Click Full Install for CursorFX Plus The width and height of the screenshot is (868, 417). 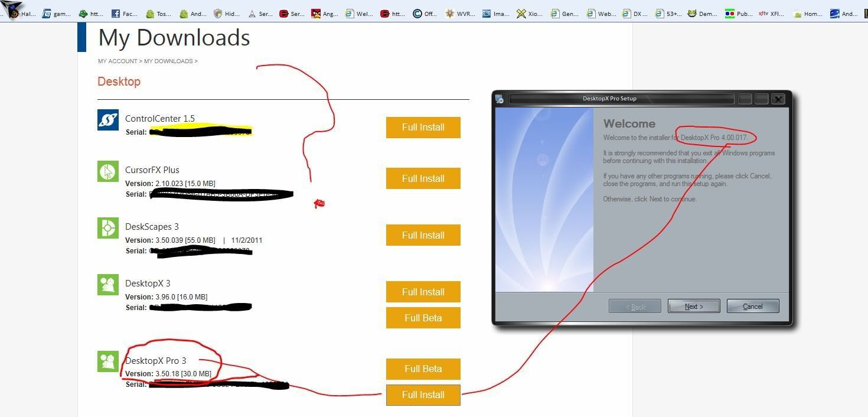[423, 178]
